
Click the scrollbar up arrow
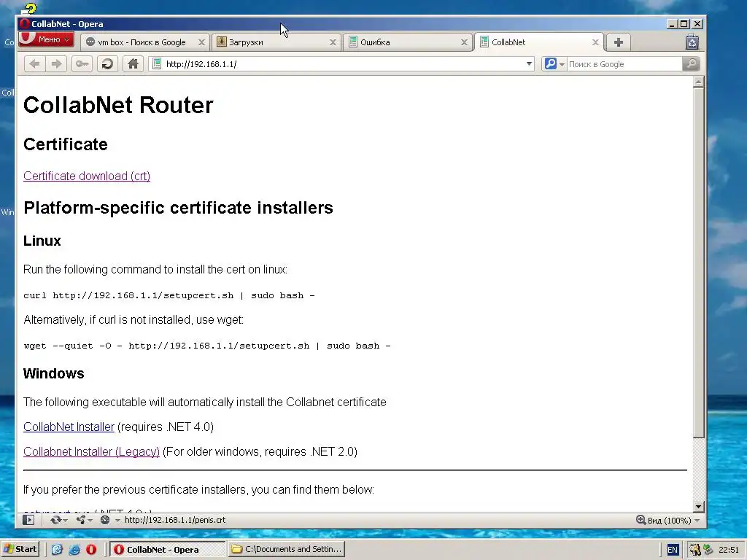(x=698, y=82)
